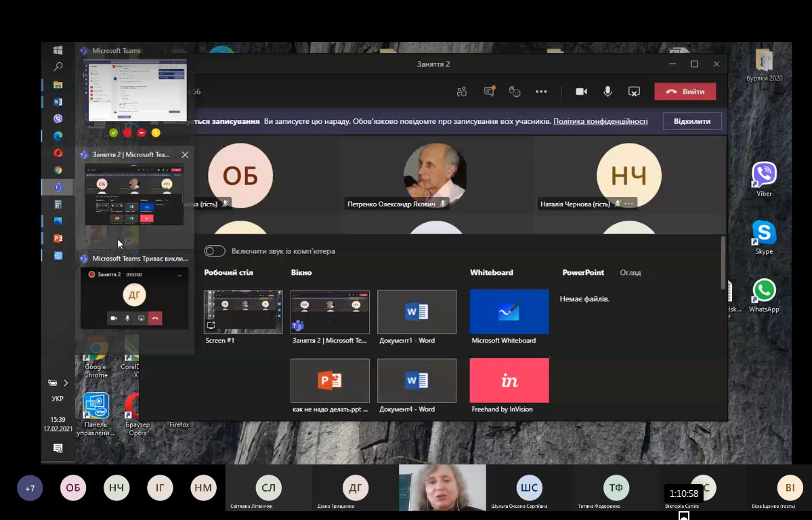This screenshot has width=812, height=520.
Task: Toggle microphone in the mini call window
Action: pos(127,318)
